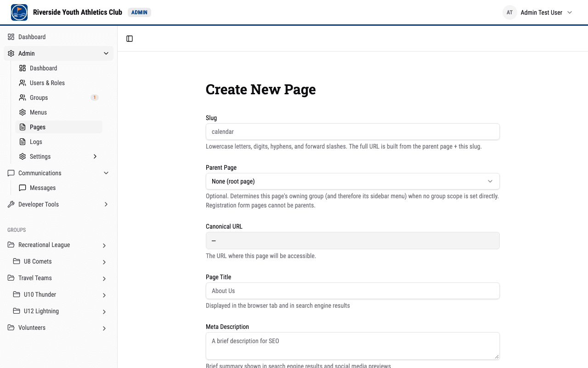Image resolution: width=588 pixels, height=368 pixels.
Task: Click the Recreational League folder icon
Action: [11, 245]
